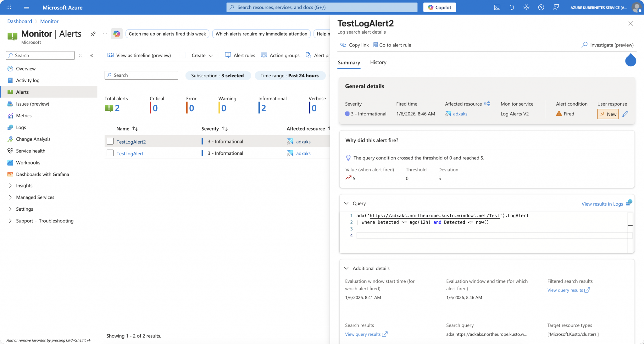Collapse the Query section

tap(346, 203)
